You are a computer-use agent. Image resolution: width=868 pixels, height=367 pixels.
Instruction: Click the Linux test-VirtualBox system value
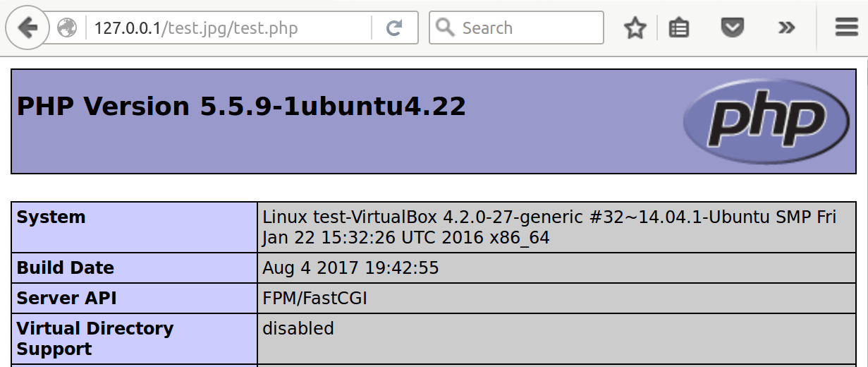point(549,227)
